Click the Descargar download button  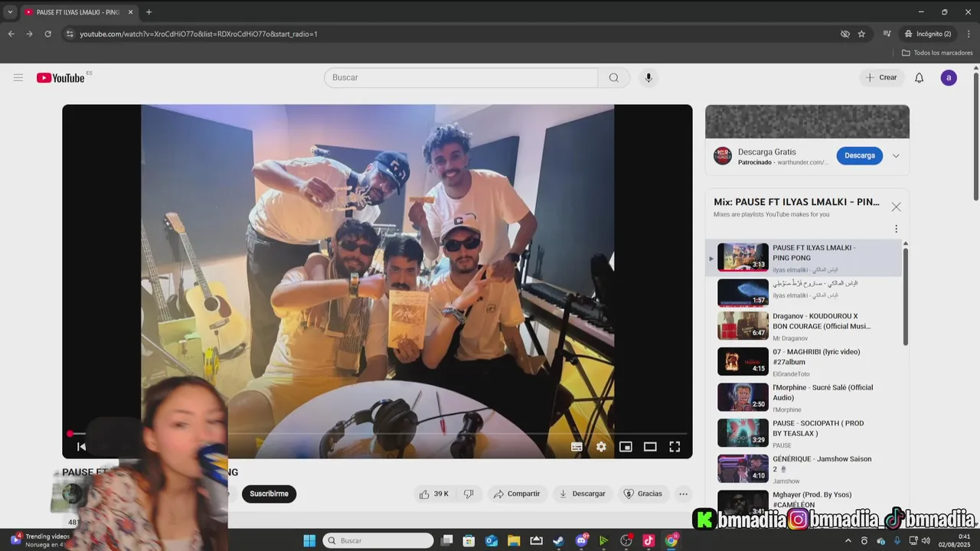click(582, 494)
